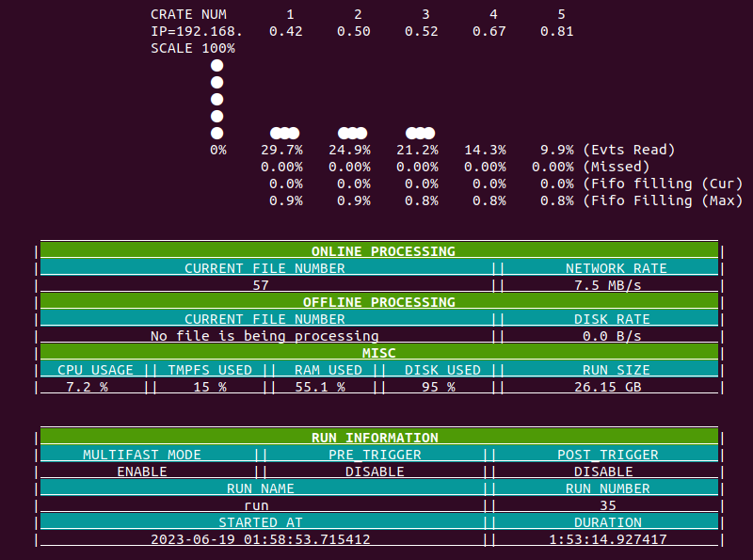
Task: Click the 'No file is being processing' text
Action: click(264, 336)
